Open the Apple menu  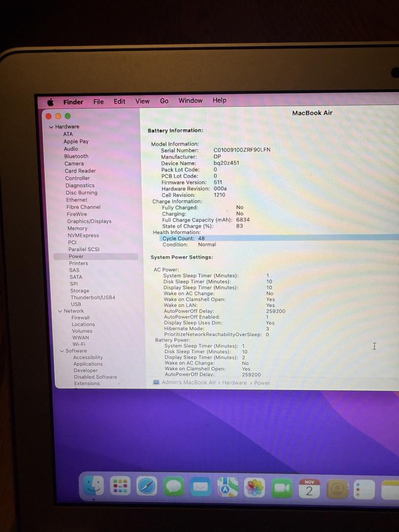[x=51, y=102]
